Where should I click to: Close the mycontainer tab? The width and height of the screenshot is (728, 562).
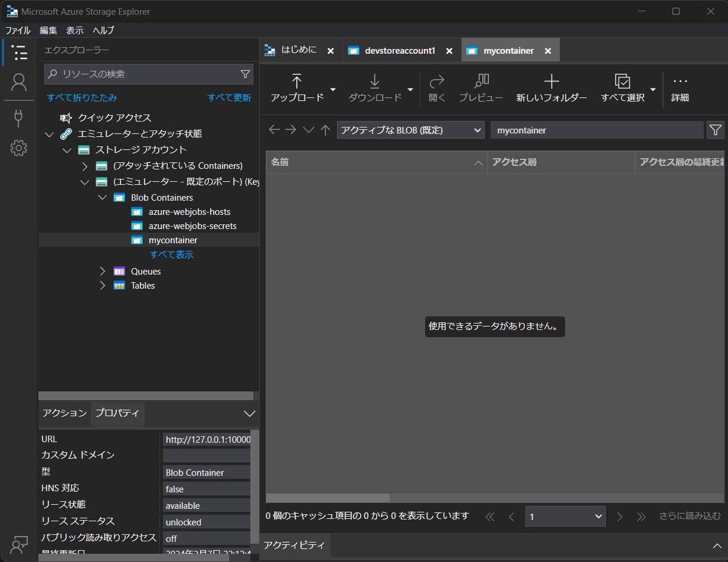[x=548, y=51]
